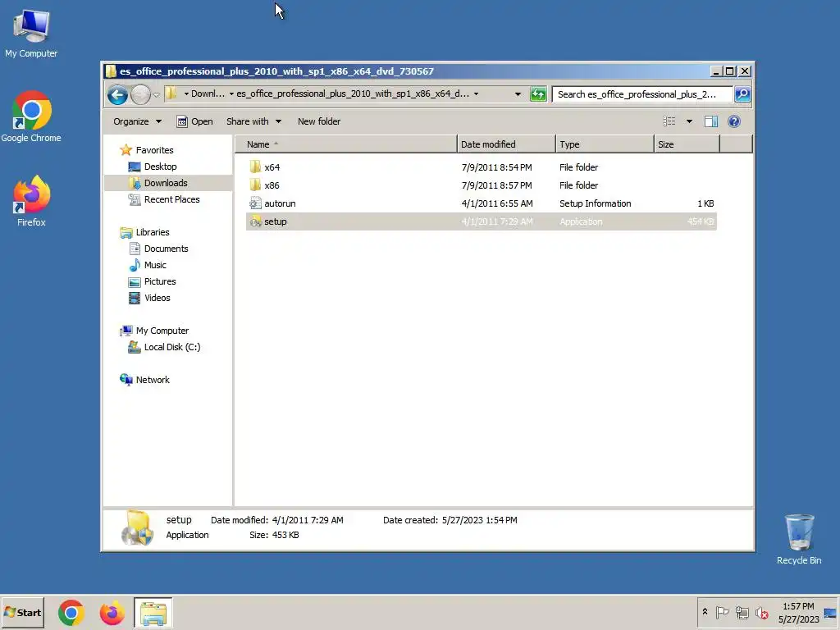Open the Pictures library
840x630 pixels.
pyautogui.click(x=160, y=282)
